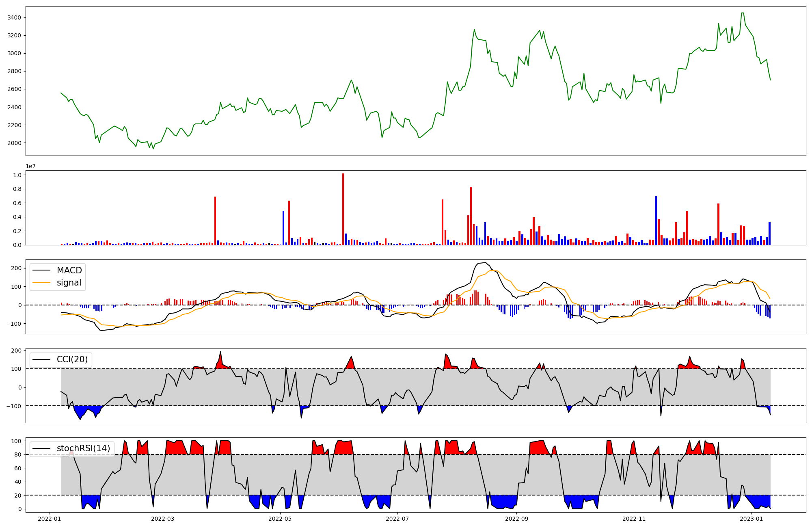The image size is (812, 528).
Task: Click the tallest blue volume bar
Action: pos(656,221)
